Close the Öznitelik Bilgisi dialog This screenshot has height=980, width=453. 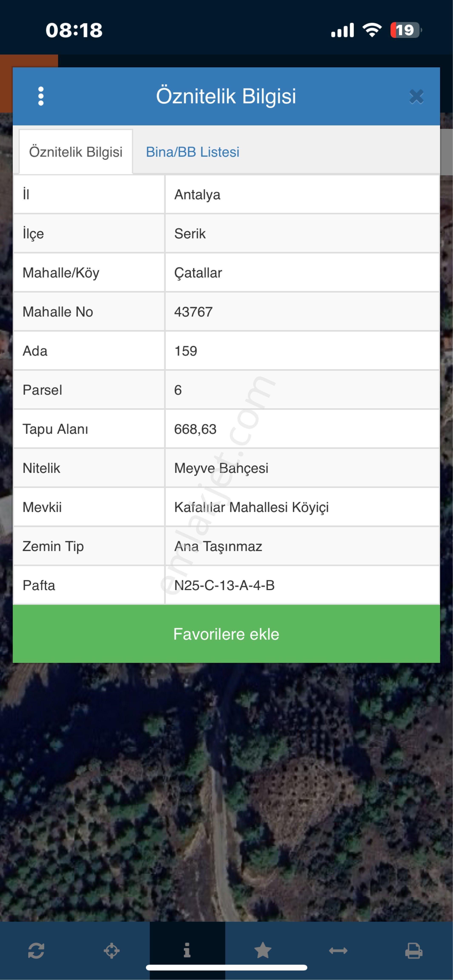416,97
